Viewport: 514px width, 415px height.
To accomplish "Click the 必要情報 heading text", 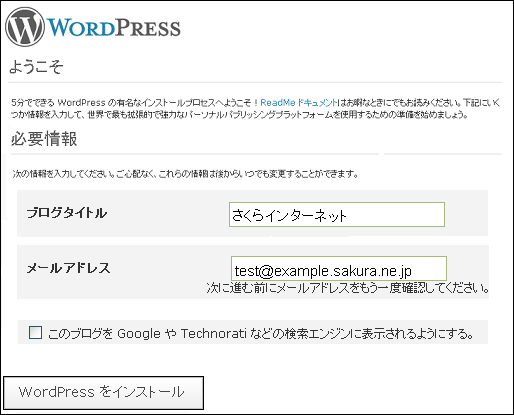I will pyautogui.click(x=44, y=139).
